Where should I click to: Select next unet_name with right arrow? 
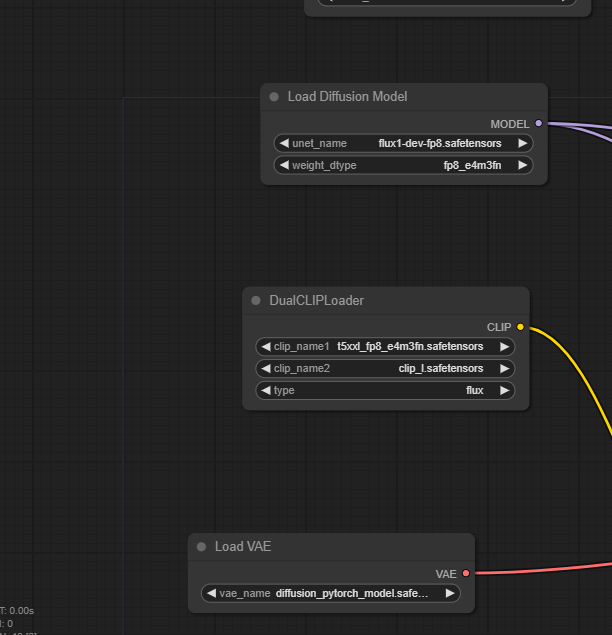click(x=522, y=143)
